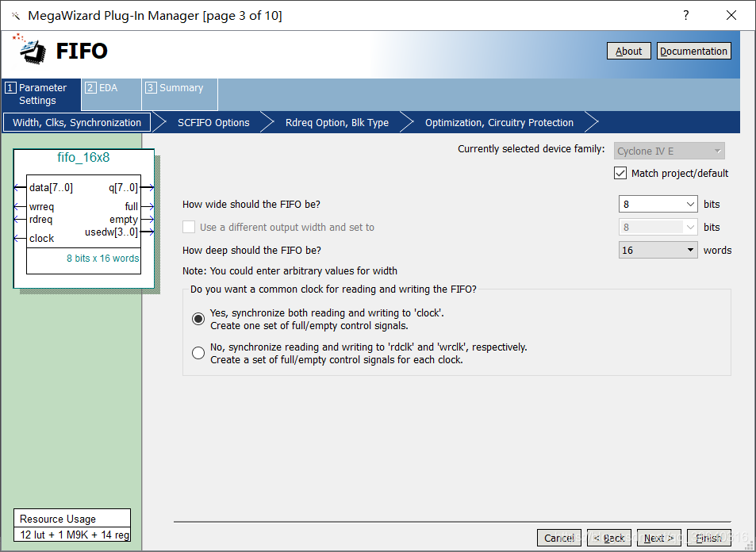Image resolution: width=756 pixels, height=552 pixels.
Task: Click the Cancel button
Action: pyautogui.click(x=559, y=538)
